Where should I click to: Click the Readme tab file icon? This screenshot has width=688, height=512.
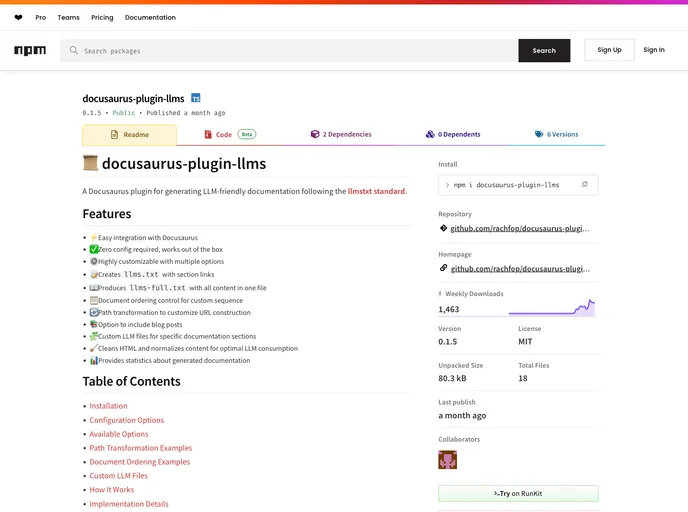coord(115,135)
